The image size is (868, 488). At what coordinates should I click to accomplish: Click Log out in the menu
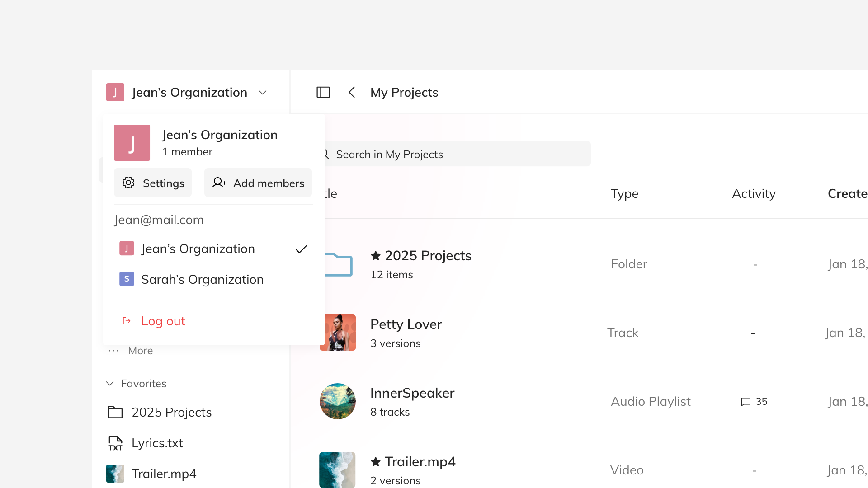[163, 321]
